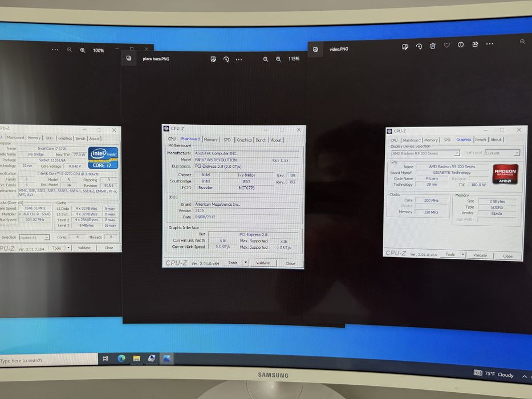Select the Memory tab in the placa baza.PNG CPU-Z

(x=211, y=140)
